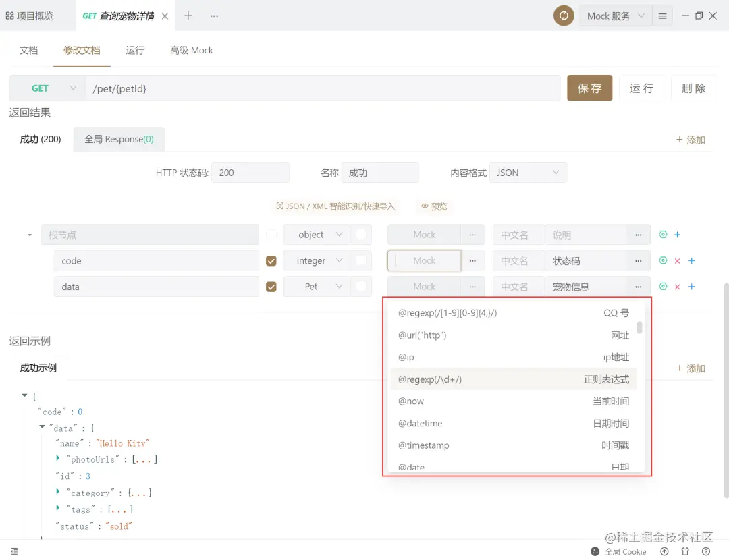Viewport: 729px width, 560px height.
Task: Click the mock suggestions list scrollbar
Action: pyautogui.click(x=640, y=327)
